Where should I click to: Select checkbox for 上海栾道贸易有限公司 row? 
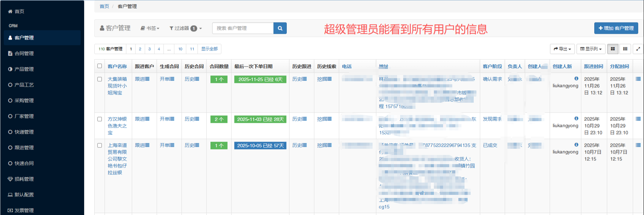point(100,145)
